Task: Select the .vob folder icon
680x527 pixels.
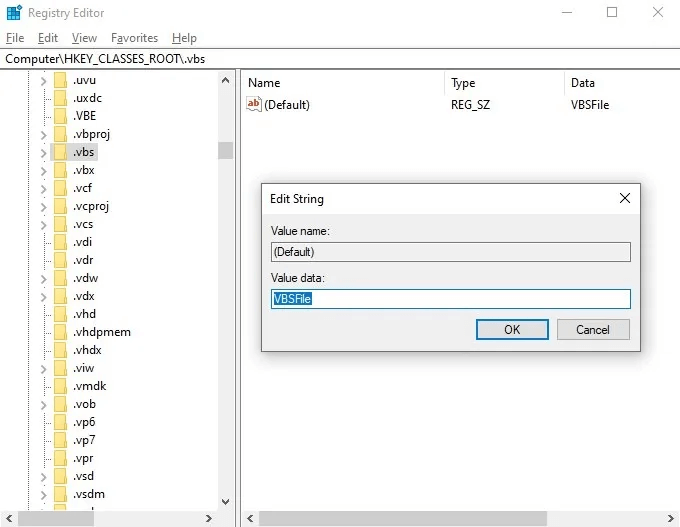Action: pos(60,404)
